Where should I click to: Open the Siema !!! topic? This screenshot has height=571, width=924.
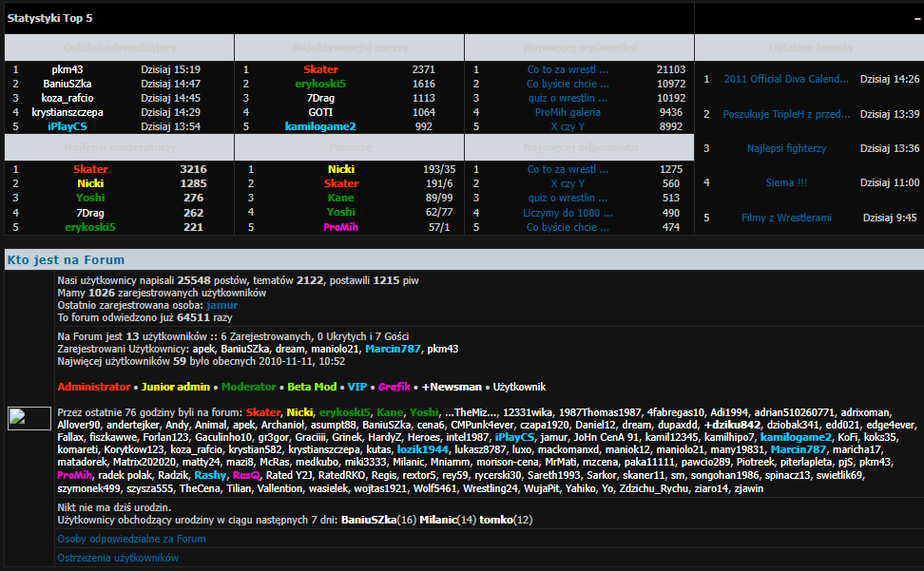(786, 182)
